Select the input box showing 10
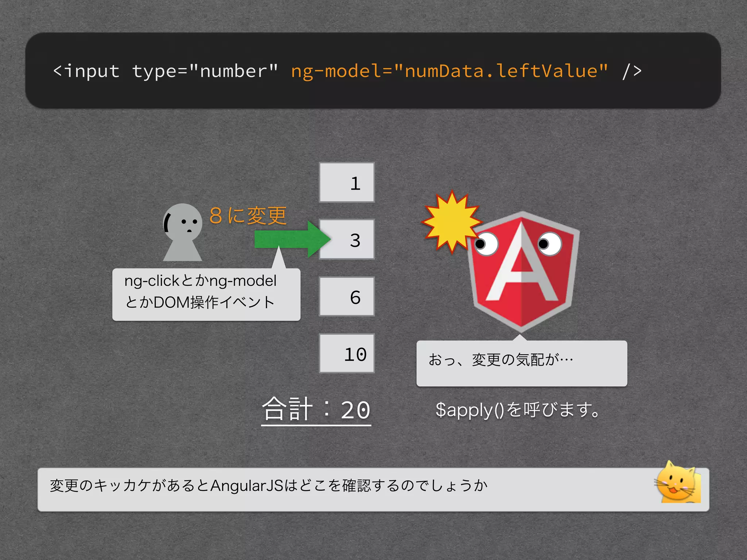The height and width of the screenshot is (560, 747). (347, 353)
